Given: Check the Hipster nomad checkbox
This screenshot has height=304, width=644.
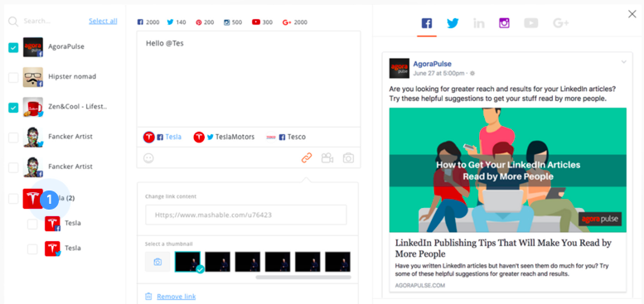Looking at the screenshot, I should (x=13, y=78).
